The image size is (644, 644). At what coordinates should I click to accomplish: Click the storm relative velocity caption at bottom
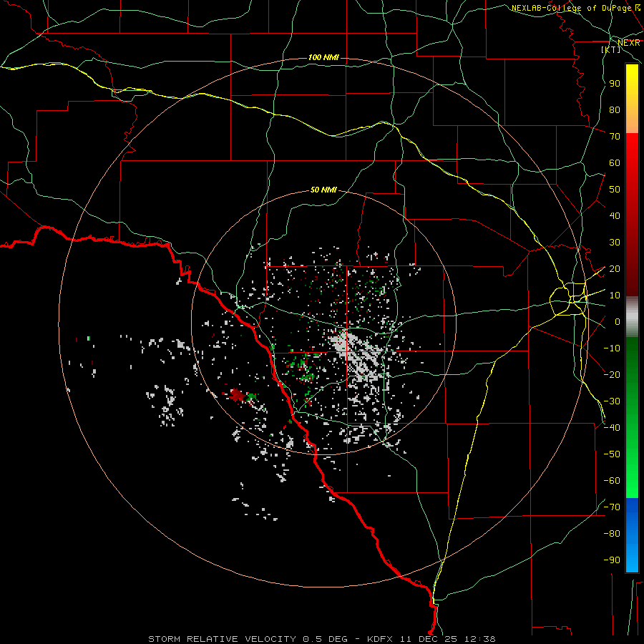321,639
